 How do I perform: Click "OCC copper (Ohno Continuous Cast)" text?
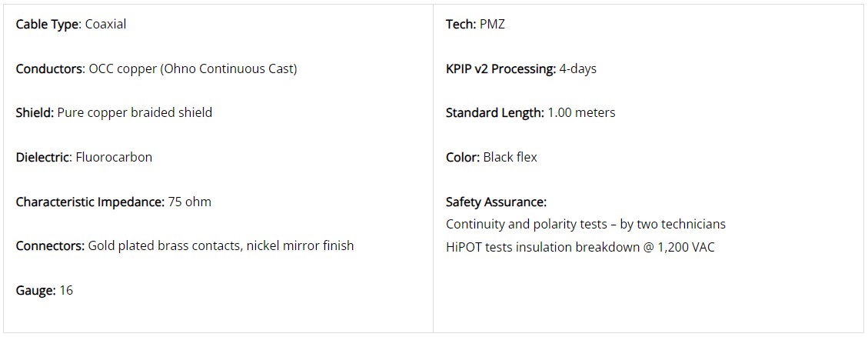point(192,68)
